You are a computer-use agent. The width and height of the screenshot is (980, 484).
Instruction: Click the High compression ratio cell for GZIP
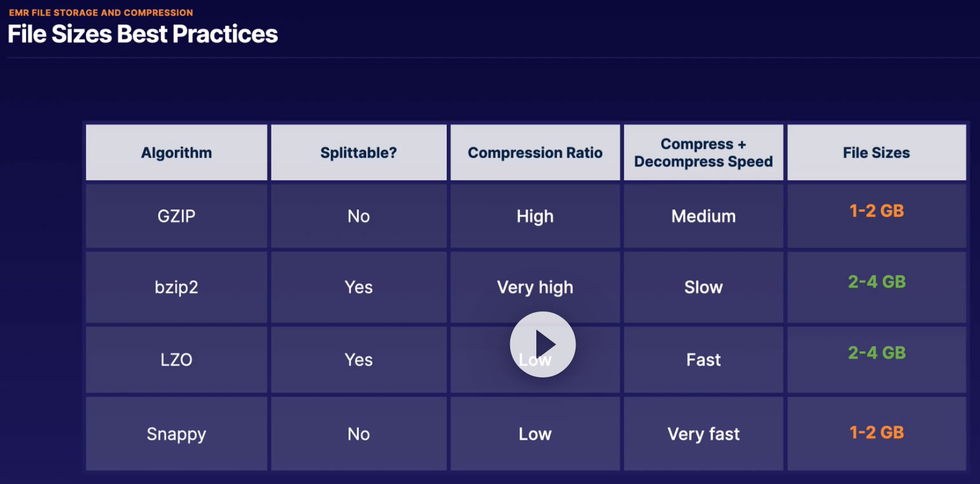535,216
